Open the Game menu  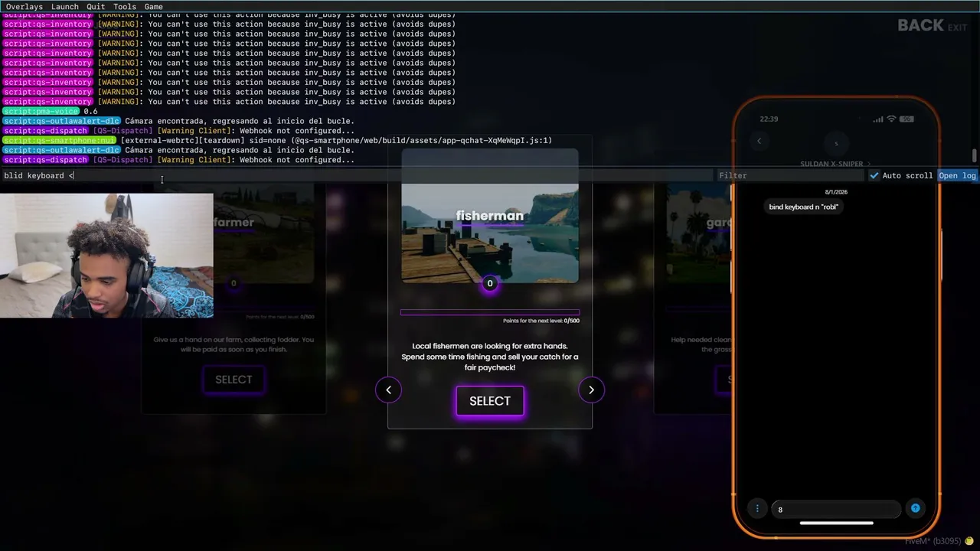point(153,7)
